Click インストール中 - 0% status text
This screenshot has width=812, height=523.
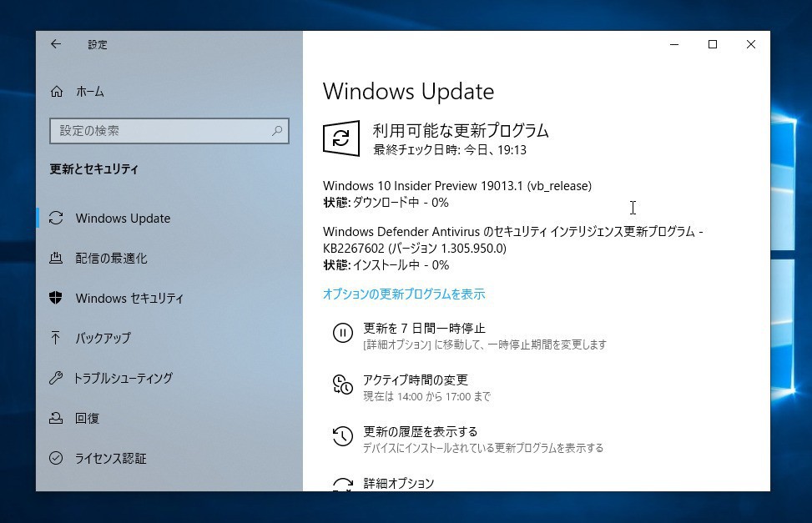401,265
